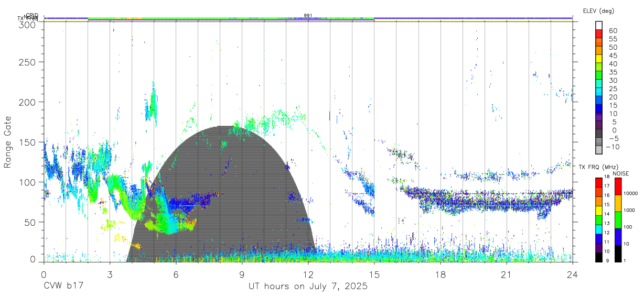
Task: Click the "150" range gate tick label
Action: [27, 142]
